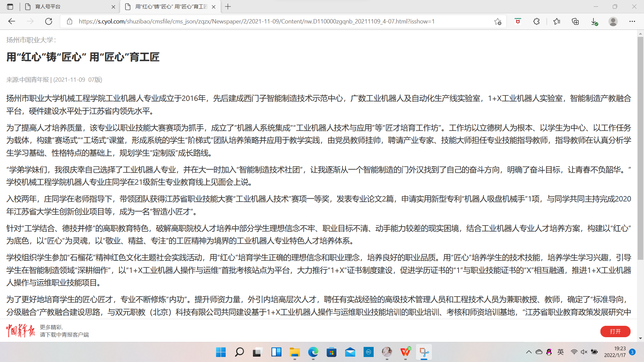The image size is (644, 362).
Task: Unmute the system volume in the tray
Action: (x=584, y=352)
